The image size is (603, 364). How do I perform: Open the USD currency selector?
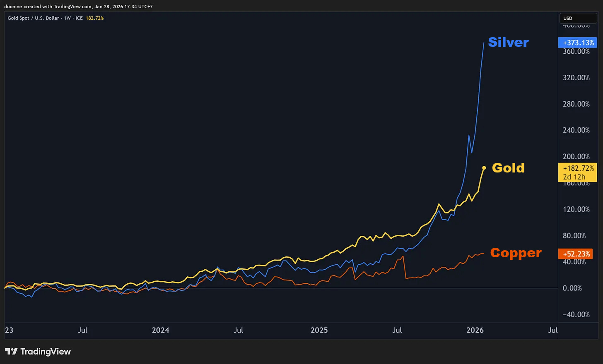[578, 18]
